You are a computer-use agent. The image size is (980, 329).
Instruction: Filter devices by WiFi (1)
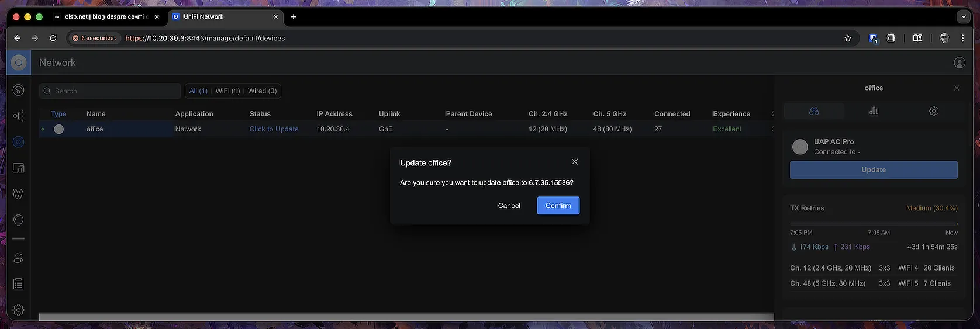coord(227,91)
